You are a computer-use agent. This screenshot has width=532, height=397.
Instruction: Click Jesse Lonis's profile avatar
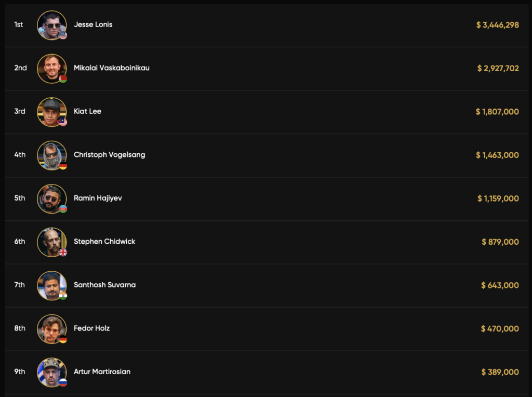click(x=51, y=24)
